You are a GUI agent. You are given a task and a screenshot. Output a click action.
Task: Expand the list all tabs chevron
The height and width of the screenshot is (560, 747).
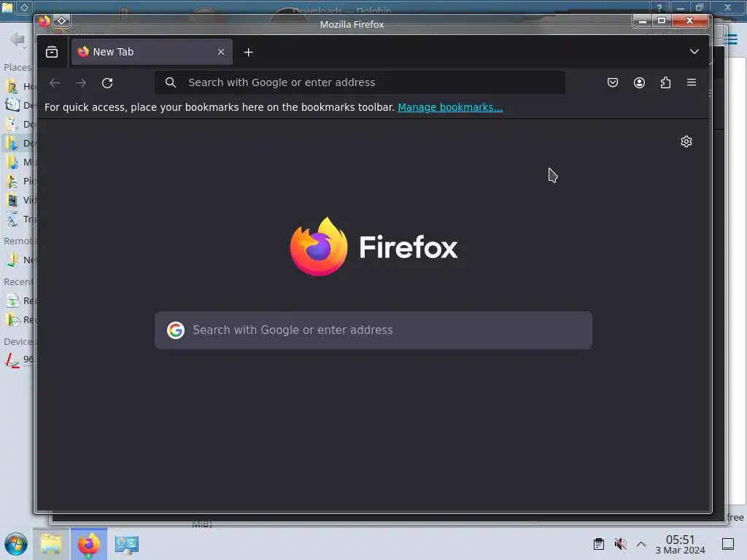[x=694, y=52]
